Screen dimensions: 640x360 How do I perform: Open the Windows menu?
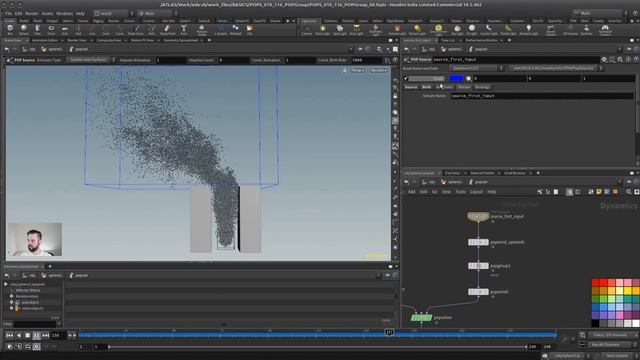tap(64, 13)
